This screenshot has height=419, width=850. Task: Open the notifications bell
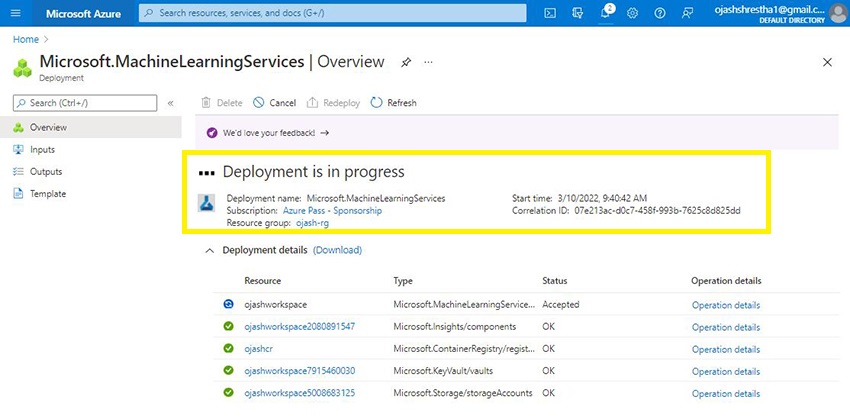[x=606, y=13]
